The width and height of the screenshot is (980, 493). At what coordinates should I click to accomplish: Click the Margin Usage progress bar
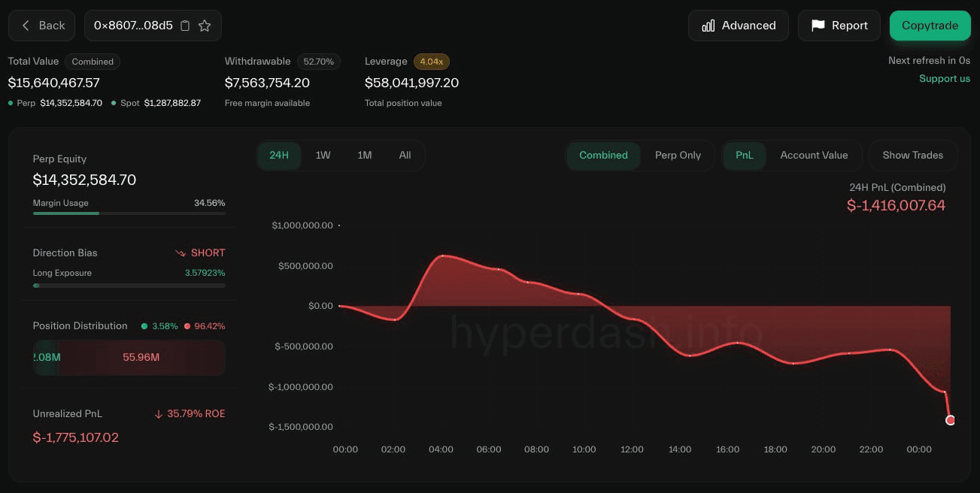click(129, 213)
